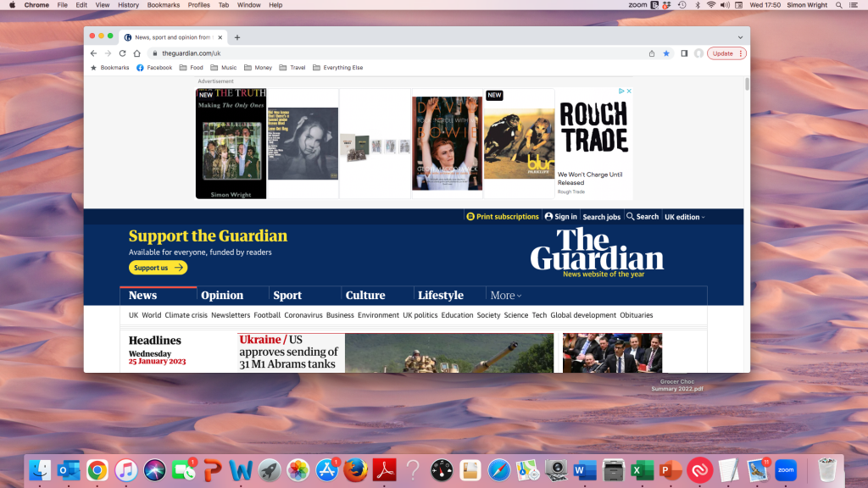Viewport: 868px width, 488px height.
Task: Open a new tab with plus button
Action: click(x=237, y=37)
